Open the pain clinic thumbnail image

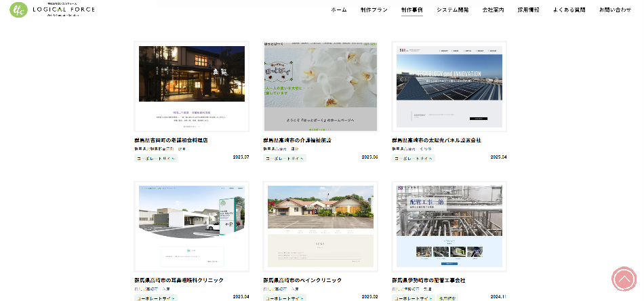tap(320, 226)
